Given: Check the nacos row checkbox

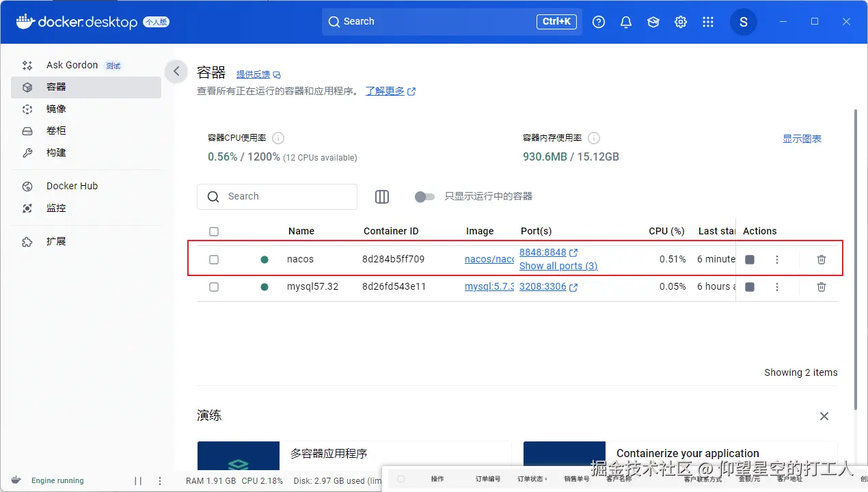Looking at the screenshot, I should pyautogui.click(x=214, y=260).
